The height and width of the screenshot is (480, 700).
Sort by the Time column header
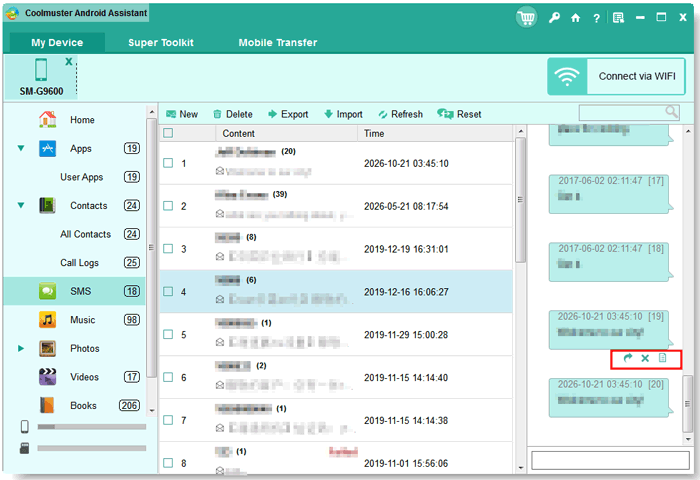[x=435, y=134]
